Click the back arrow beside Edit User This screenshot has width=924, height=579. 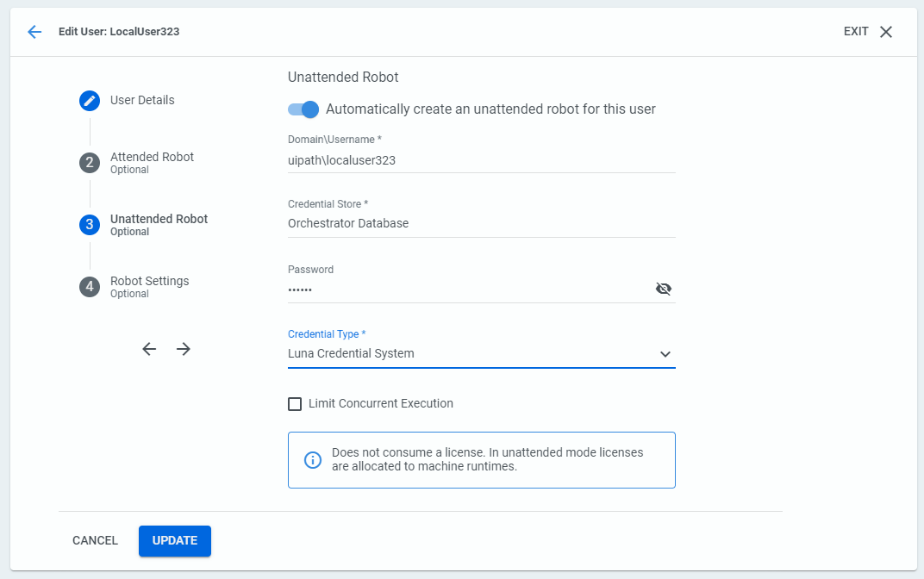[34, 32]
